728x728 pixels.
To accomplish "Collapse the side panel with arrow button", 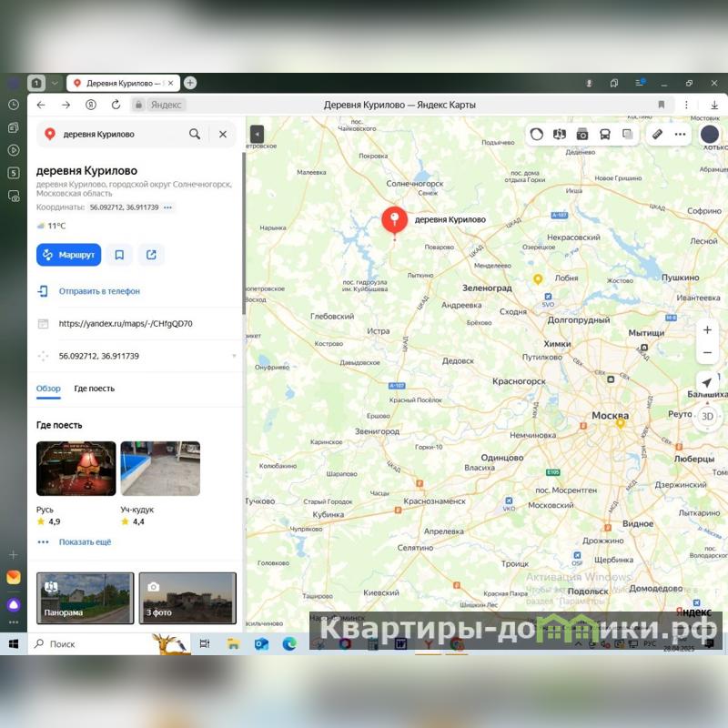I will (257, 134).
